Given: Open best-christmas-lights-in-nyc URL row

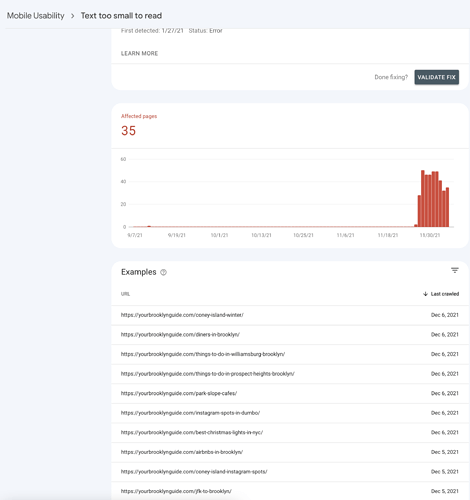Looking at the screenshot, I should point(290,433).
